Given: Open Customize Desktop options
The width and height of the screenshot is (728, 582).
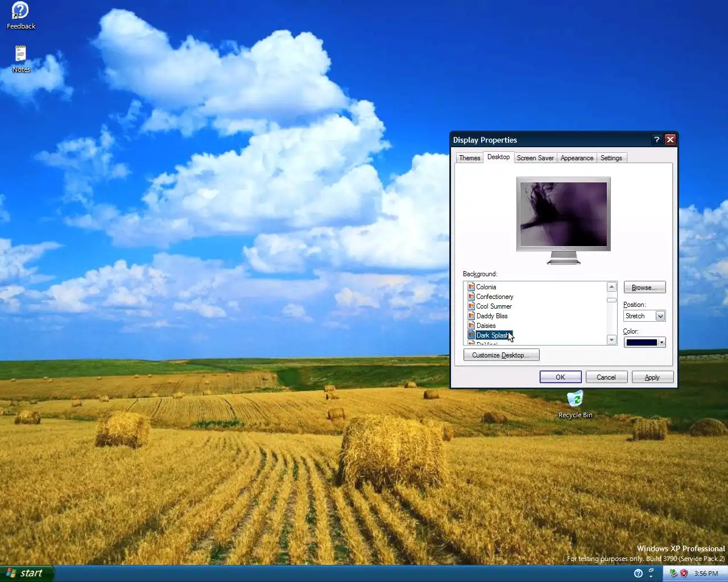Looking at the screenshot, I should click(x=501, y=355).
